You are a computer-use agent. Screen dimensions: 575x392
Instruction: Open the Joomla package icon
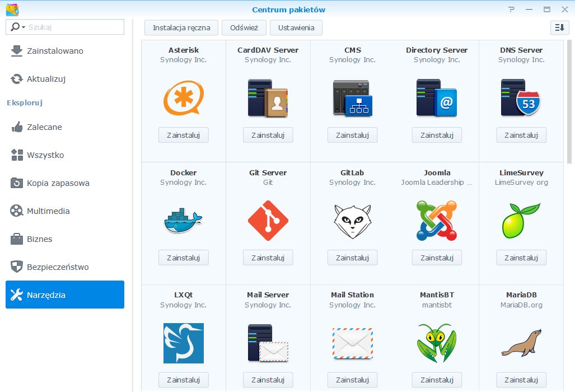coord(437,221)
